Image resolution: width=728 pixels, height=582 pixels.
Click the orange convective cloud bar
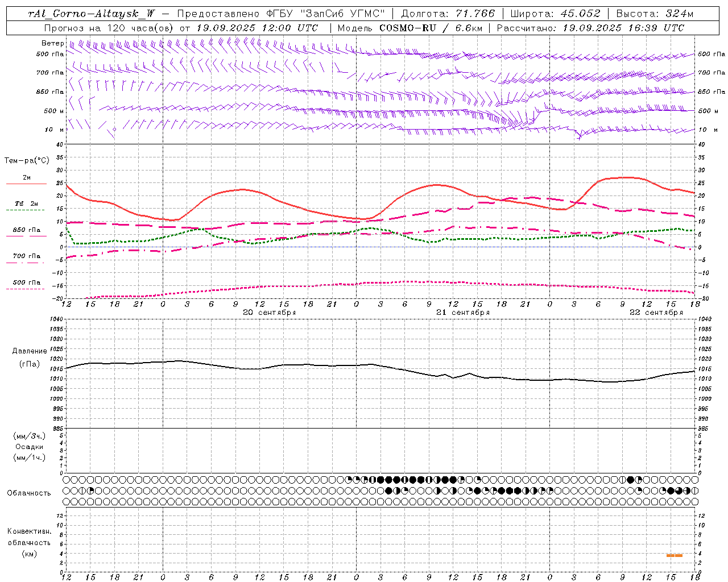[x=675, y=555]
